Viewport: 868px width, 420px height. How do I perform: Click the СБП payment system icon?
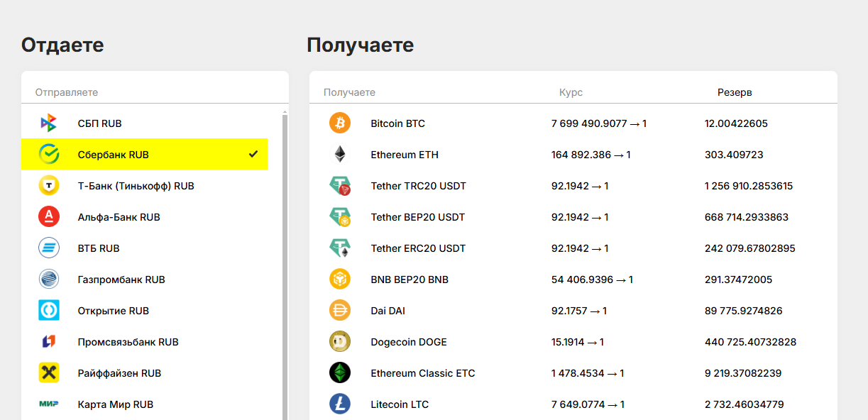49,123
